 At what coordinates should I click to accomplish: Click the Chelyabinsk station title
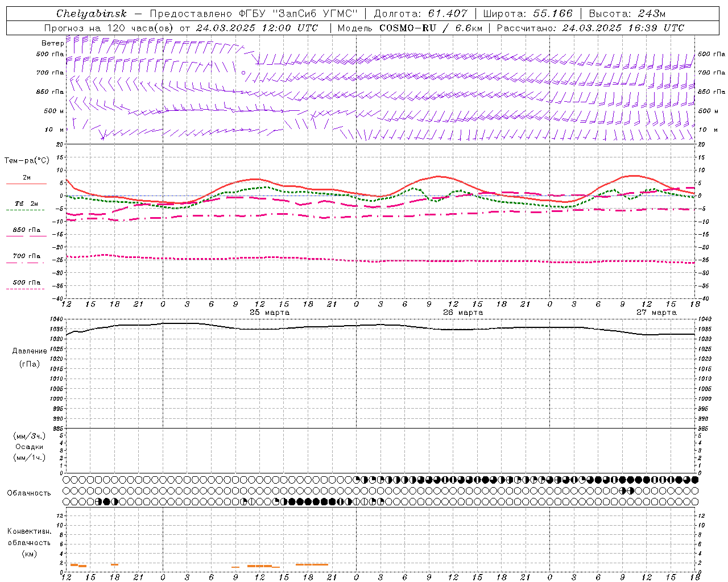pos(91,14)
